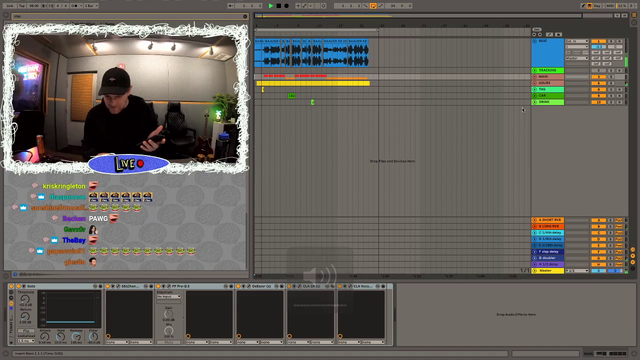Click the Gate Threshold knob
Viewport: 640px width, 360px height.
(x=25, y=299)
